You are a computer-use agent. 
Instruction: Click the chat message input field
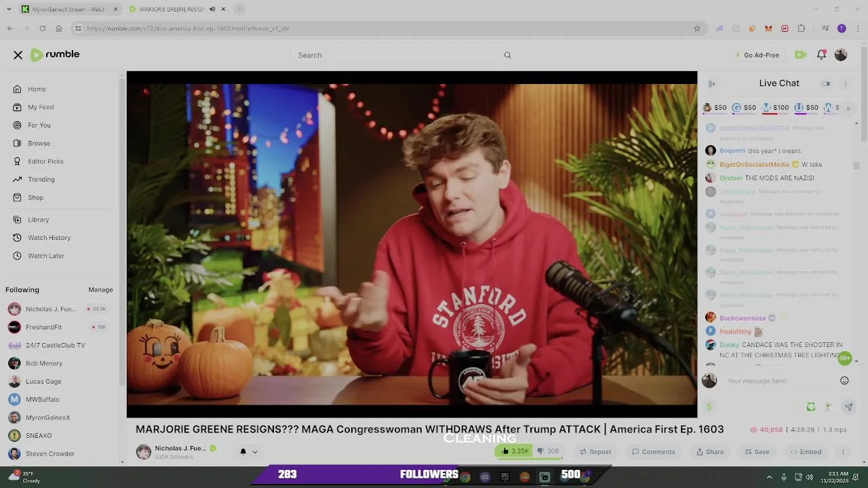pyautogui.click(x=780, y=381)
